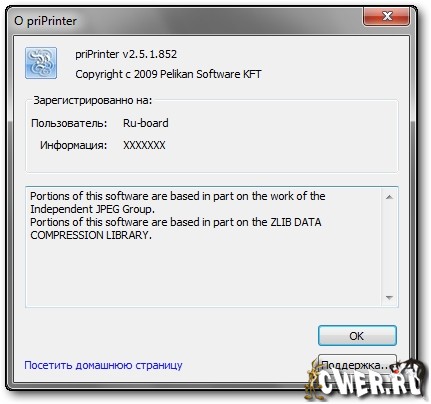The image size is (431, 404).
Task: Open the Поддержка support button
Action: coord(357,364)
